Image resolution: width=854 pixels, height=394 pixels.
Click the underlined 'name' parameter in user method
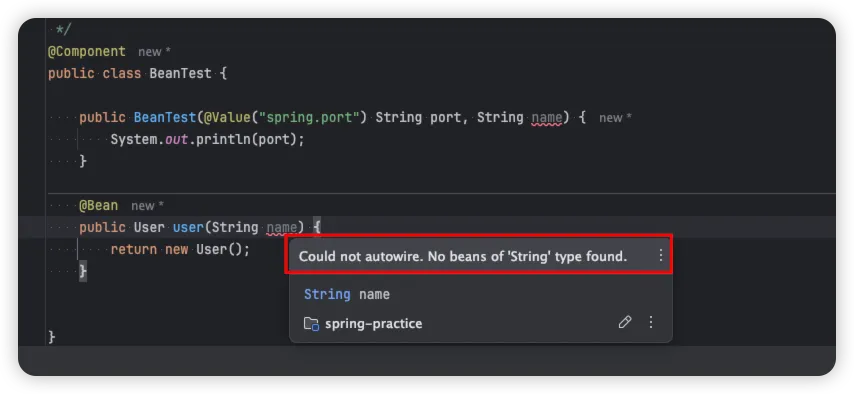point(282,228)
